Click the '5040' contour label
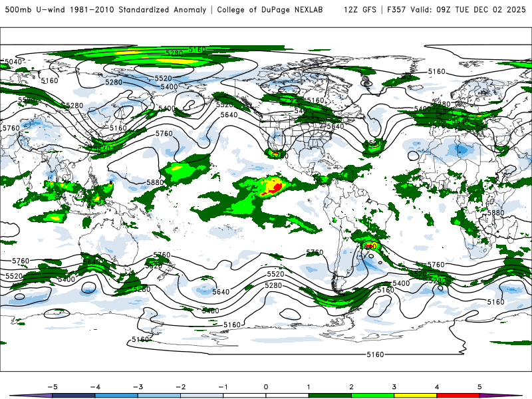This screenshot has height=399, width=532. tap(13, 62)
